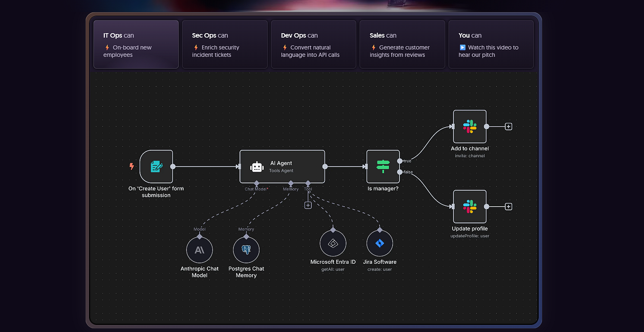Open the Postgres Chat Memory node
644x332 pixels.
pos(246,250)
